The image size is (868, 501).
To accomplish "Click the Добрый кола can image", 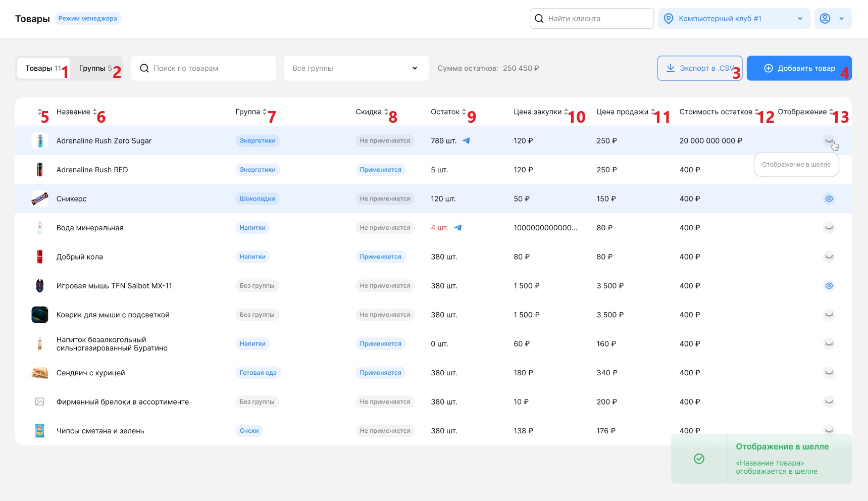I will click(x=40, y=257).
